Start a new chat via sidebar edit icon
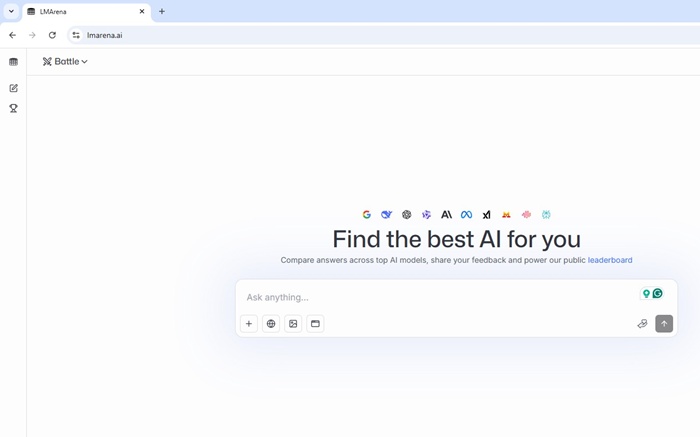 pos(13,88)
